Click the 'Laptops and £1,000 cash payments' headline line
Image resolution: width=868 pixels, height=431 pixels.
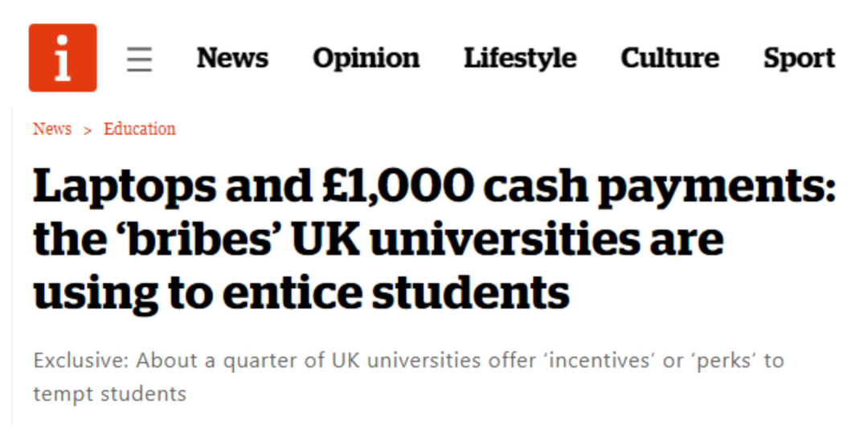point(434,187)
